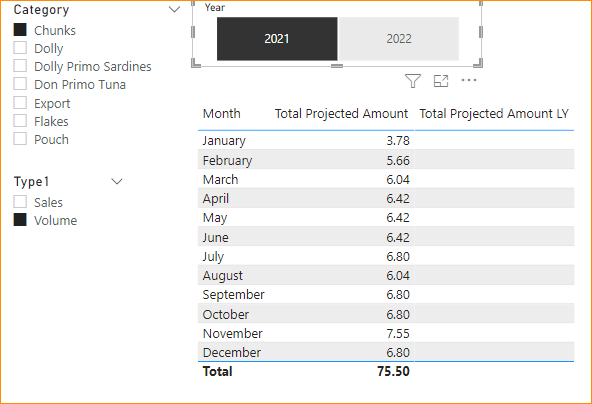Click the Total Projected Amount LY header

click(x=494, y=113)
